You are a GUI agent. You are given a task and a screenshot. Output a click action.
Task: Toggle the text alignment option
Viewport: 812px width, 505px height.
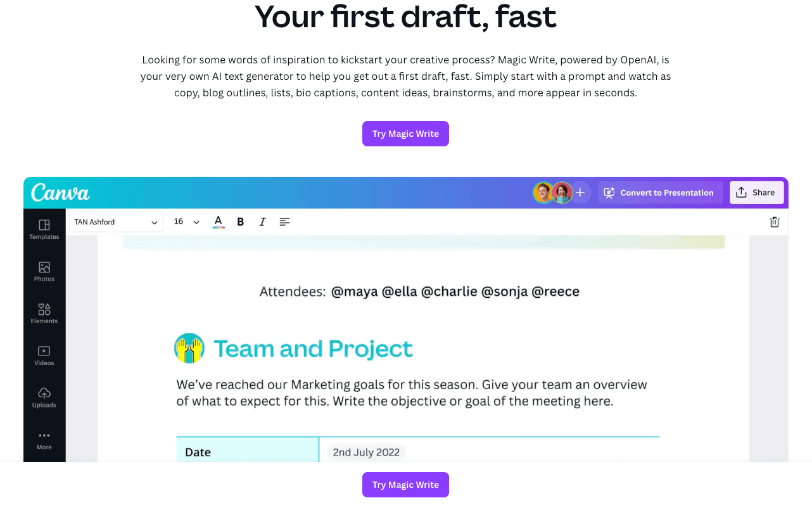coord(284,222)
